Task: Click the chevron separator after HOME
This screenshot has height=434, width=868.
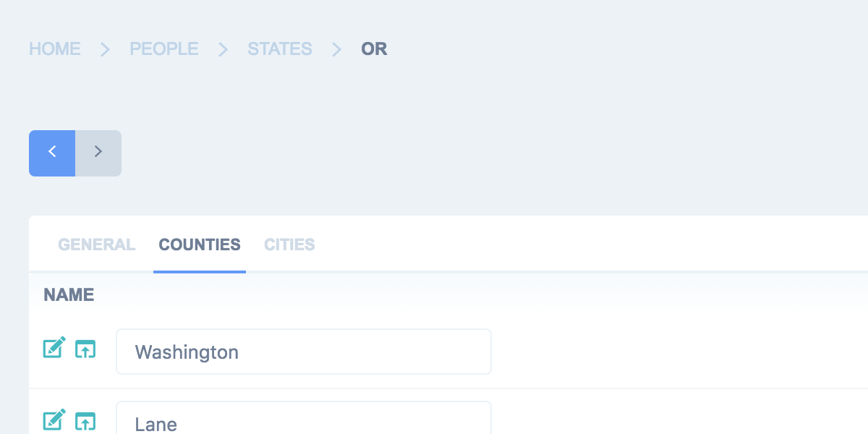Action: point(105,49)
